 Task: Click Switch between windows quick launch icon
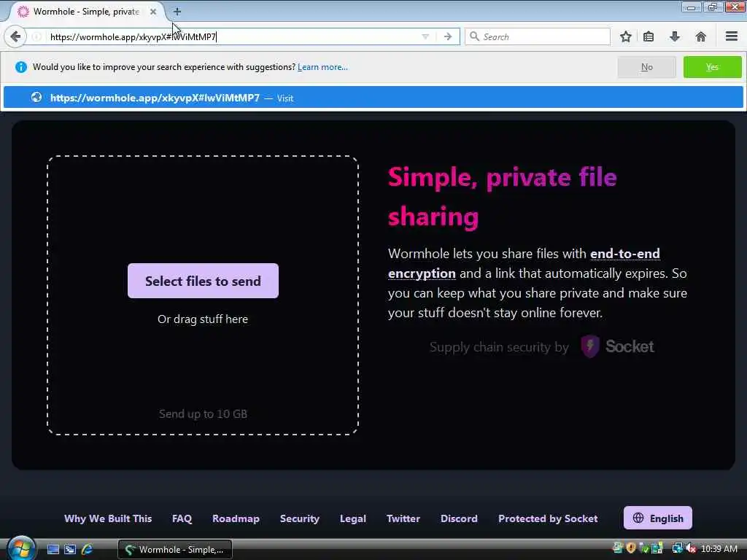click(x=70, y=550)
